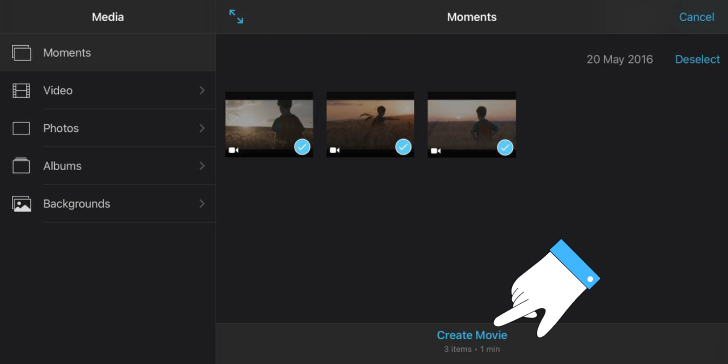The width and height of the screenshot is (728, 364).
Task: Open the Video category
Action: 108,91
